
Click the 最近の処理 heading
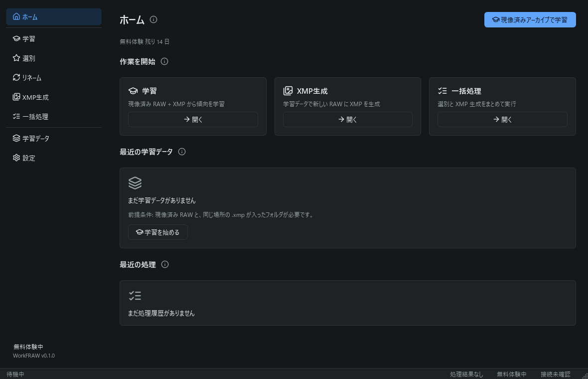(x=138, y=264)
